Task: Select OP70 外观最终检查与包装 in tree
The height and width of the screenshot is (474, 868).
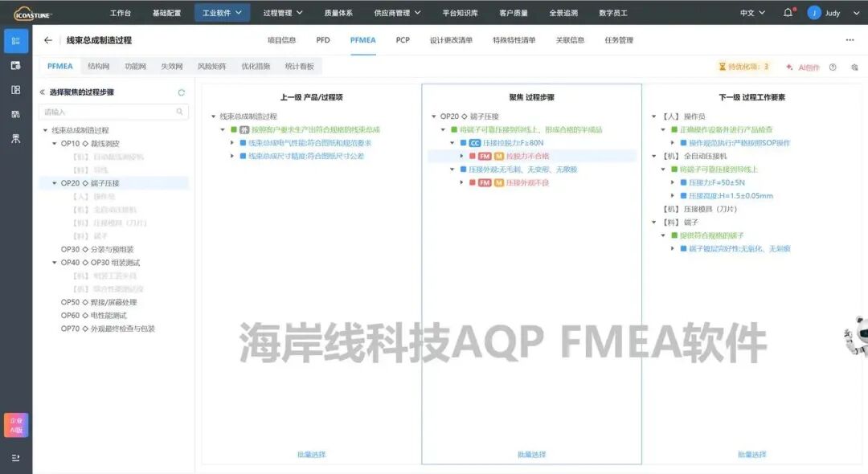Action: coord(108,329)
